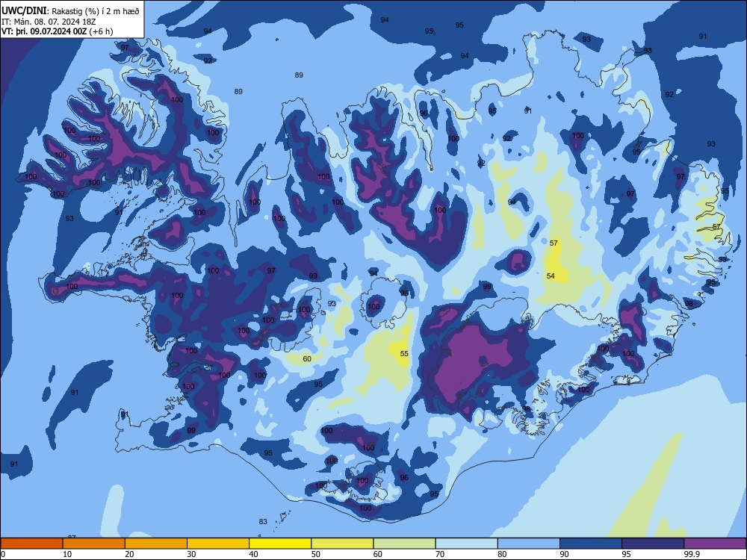Click the dark blue 90–95 legend swatch
This screenshot has width=747, height=560.
coord(591,544)
